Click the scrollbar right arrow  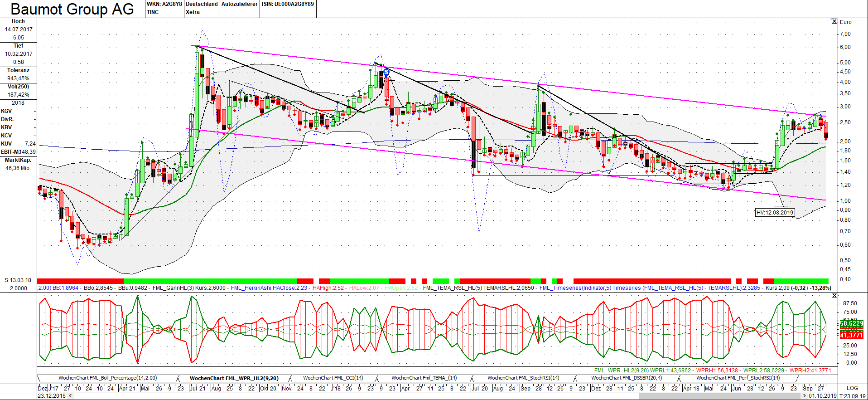(805, 396)
